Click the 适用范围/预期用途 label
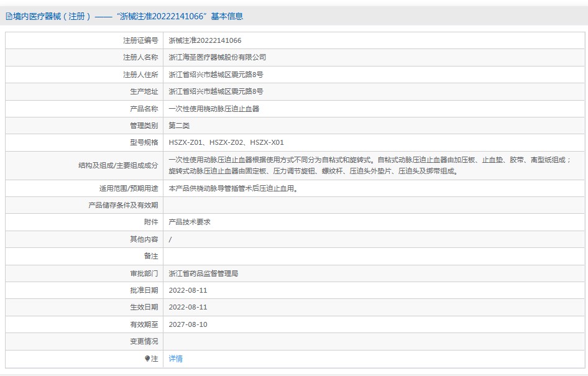 point(129,188)
